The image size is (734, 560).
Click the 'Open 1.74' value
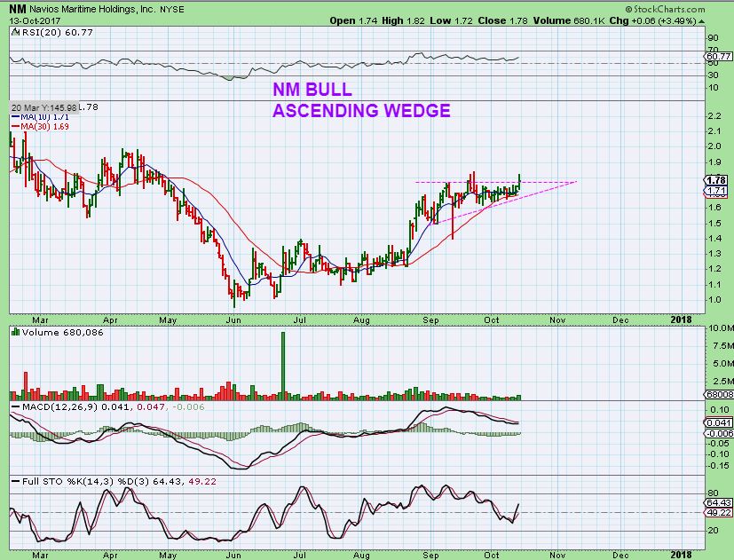click(x=351, y=20)
